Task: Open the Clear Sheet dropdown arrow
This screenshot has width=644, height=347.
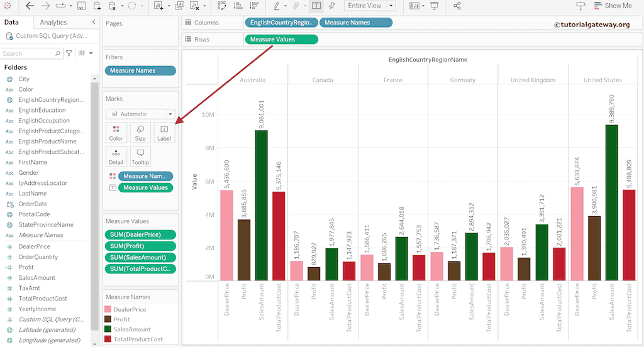Action: click(204, 6)
